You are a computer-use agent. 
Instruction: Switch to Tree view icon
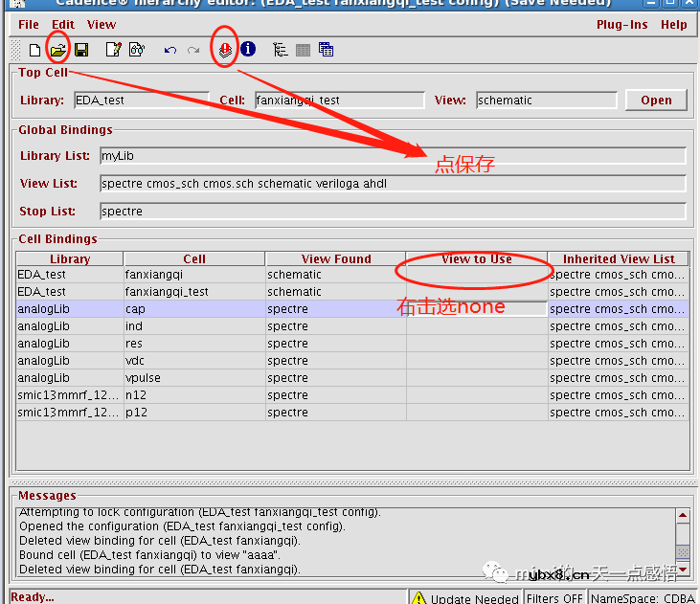pyautogui.click(x=280, y=50)
